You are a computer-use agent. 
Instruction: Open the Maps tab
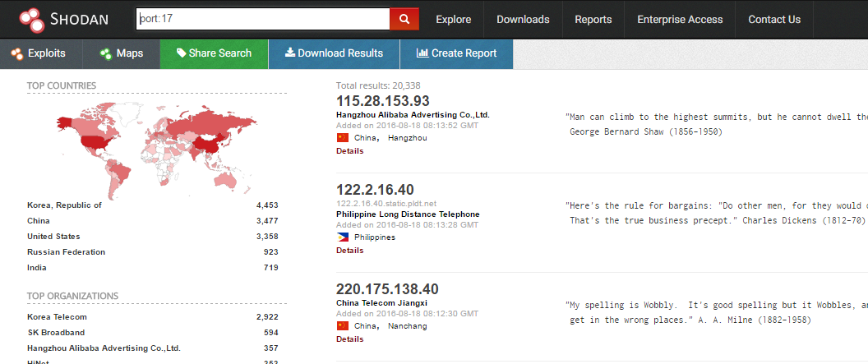pyautogui.click(x=121, y=53)
